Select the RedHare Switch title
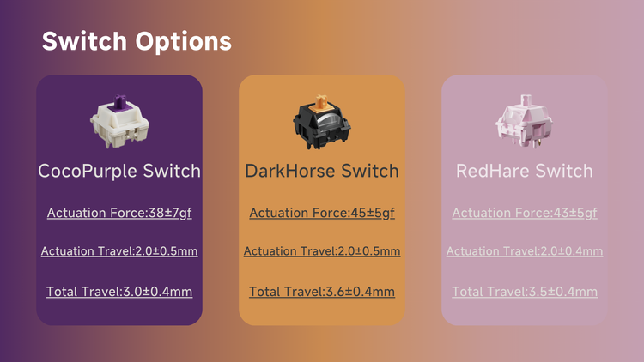 point(525,171)
